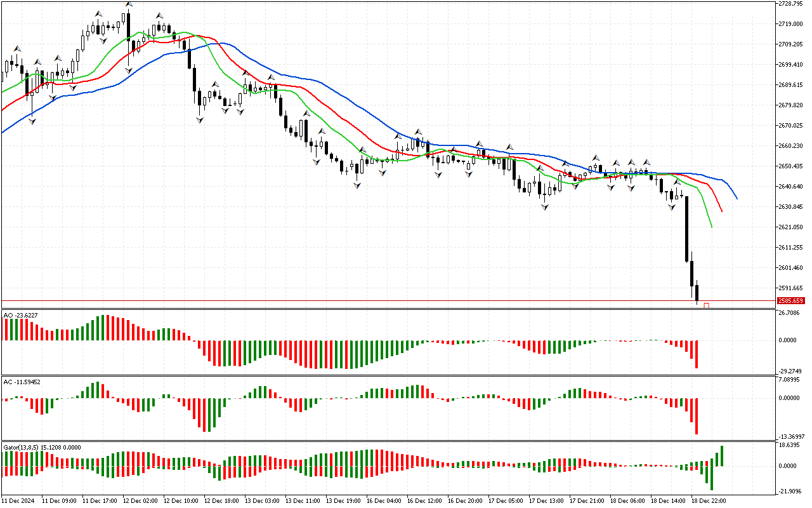Image resolution: width=812 pixels, height=508 pixels.
Task: Click the 2621.050 price level label
Action: (x=791, y=227)
